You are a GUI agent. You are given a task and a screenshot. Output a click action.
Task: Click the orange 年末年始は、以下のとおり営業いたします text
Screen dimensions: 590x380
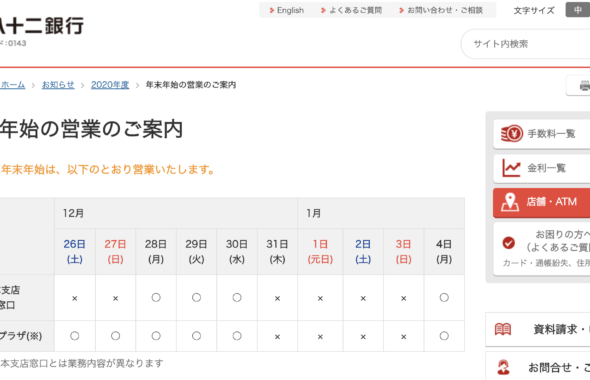point(108,170)
